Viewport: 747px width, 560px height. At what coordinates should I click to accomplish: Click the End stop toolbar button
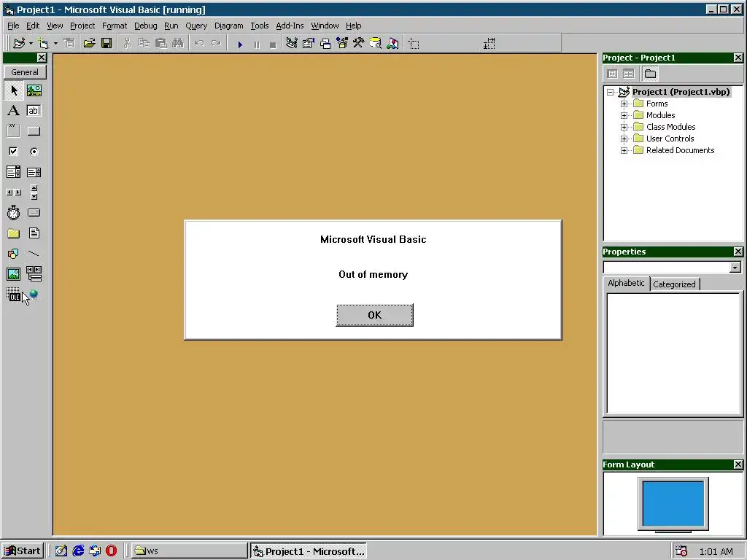[x=273, y=44]
